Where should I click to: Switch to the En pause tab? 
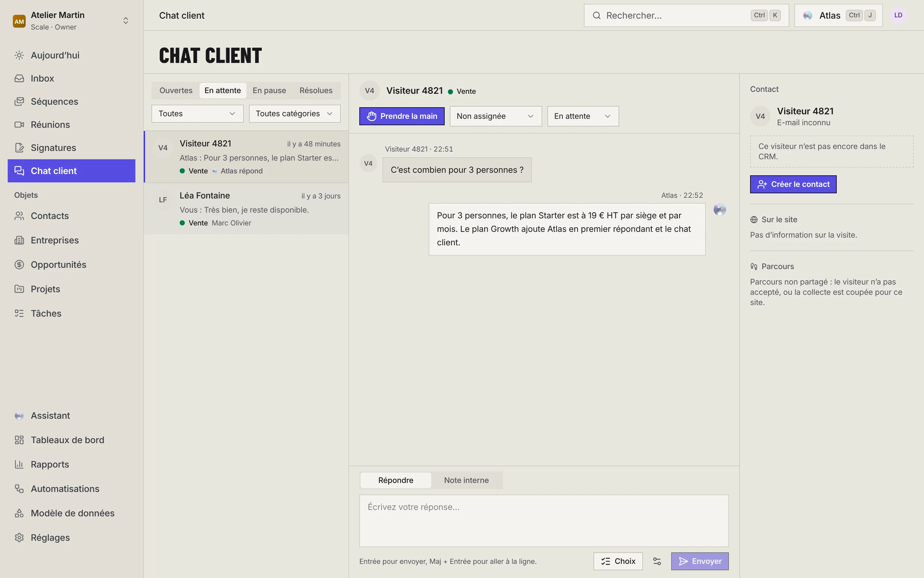[269, 91]
